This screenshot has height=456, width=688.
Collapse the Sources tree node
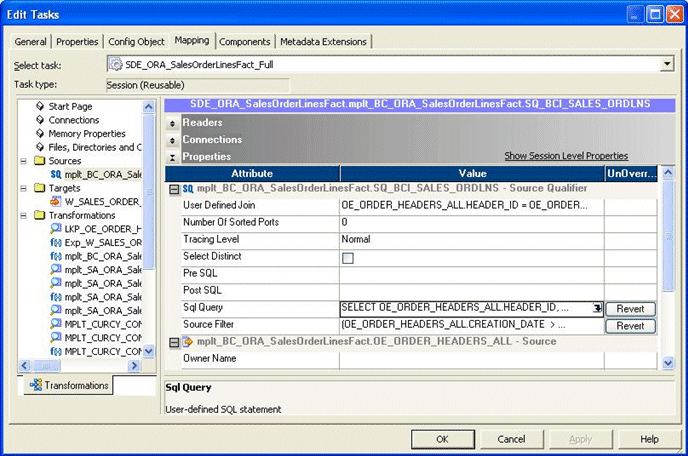tap(24, 161)
